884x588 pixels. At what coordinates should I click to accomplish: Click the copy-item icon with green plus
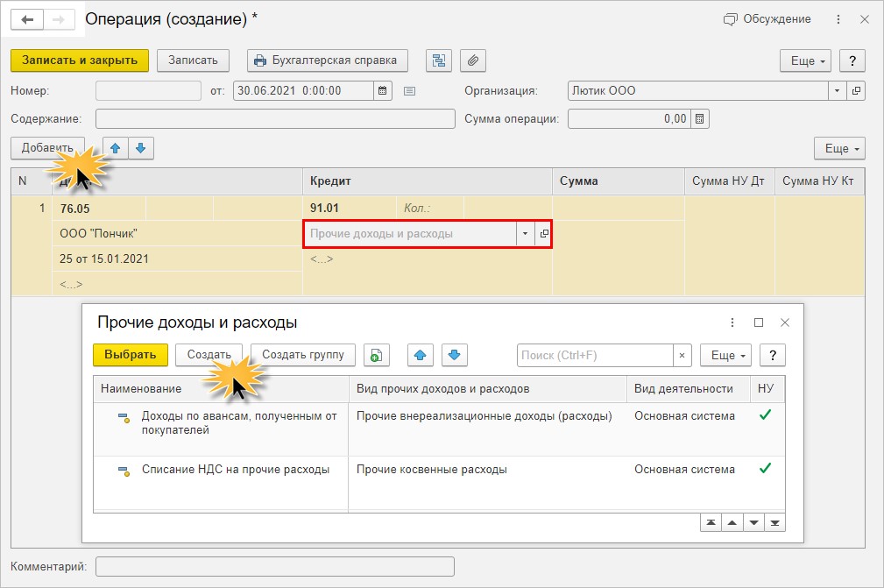(x=377, y=355)
